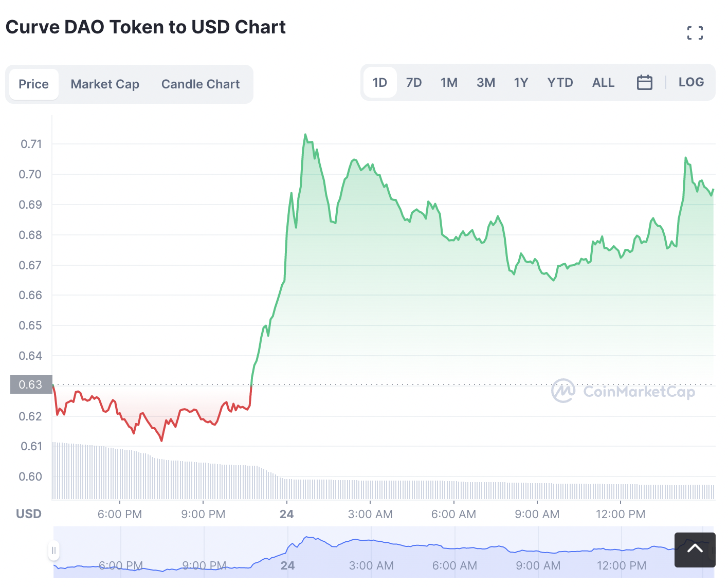The image size is (728, 587).
Task: Click the 24 date marker in navigator
Action: pyautogui.click(x=287, y=565)
